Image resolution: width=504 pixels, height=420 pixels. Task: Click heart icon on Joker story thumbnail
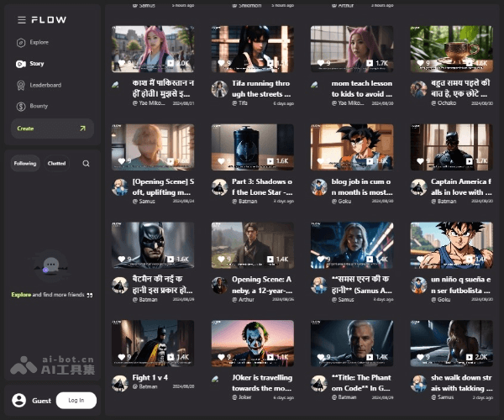click(222, 357)
